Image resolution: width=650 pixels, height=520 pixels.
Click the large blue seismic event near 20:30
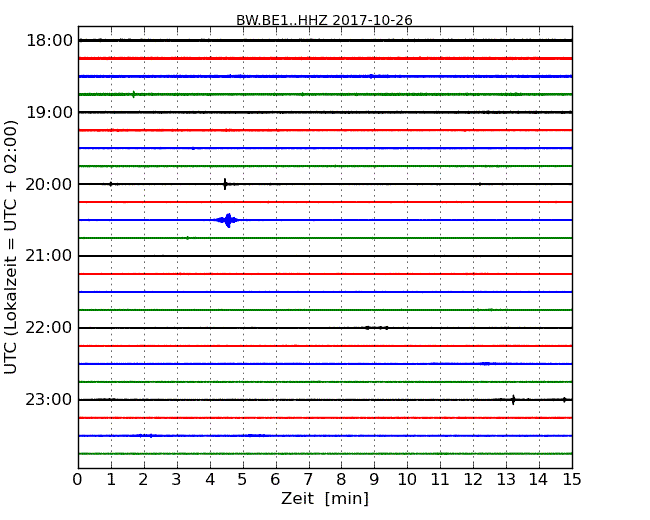click(x=228, y=220)
